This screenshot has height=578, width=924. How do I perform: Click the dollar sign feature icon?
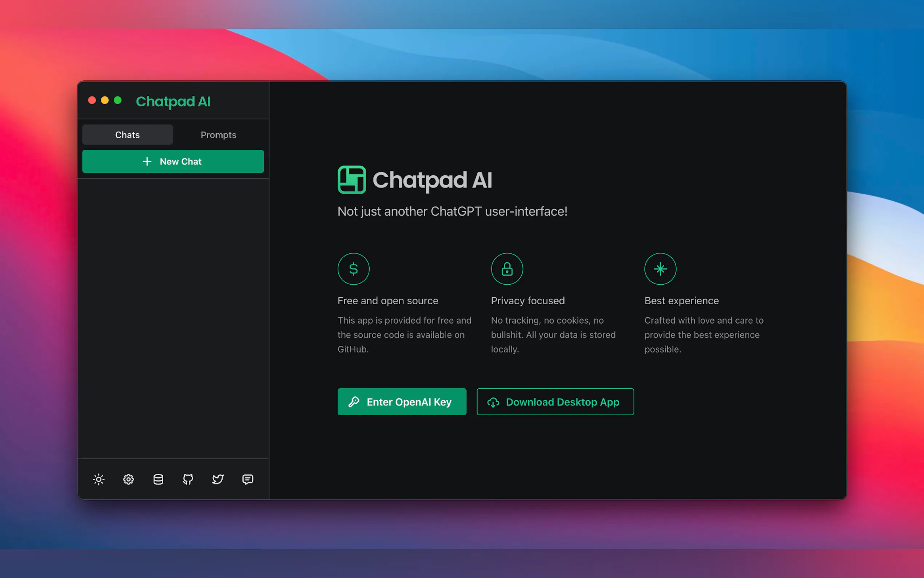pos(353,269)
